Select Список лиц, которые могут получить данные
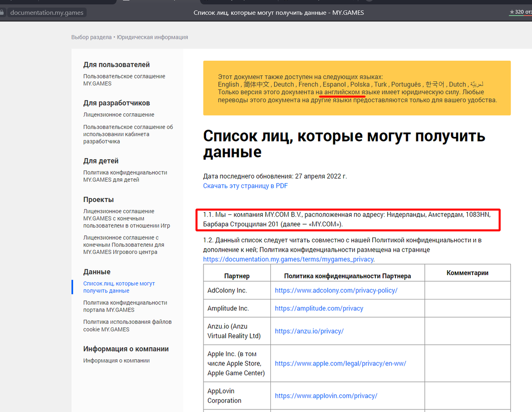Viewport: 532px width, 412px height. [x=119, y=287]
